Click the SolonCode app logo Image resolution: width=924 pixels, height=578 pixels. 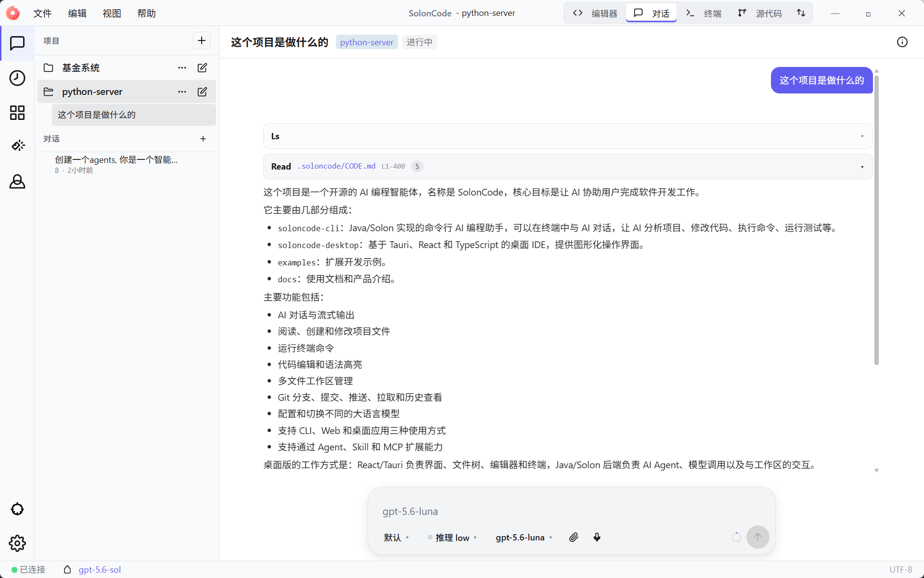pyautogui.click(x=13, y=13)
